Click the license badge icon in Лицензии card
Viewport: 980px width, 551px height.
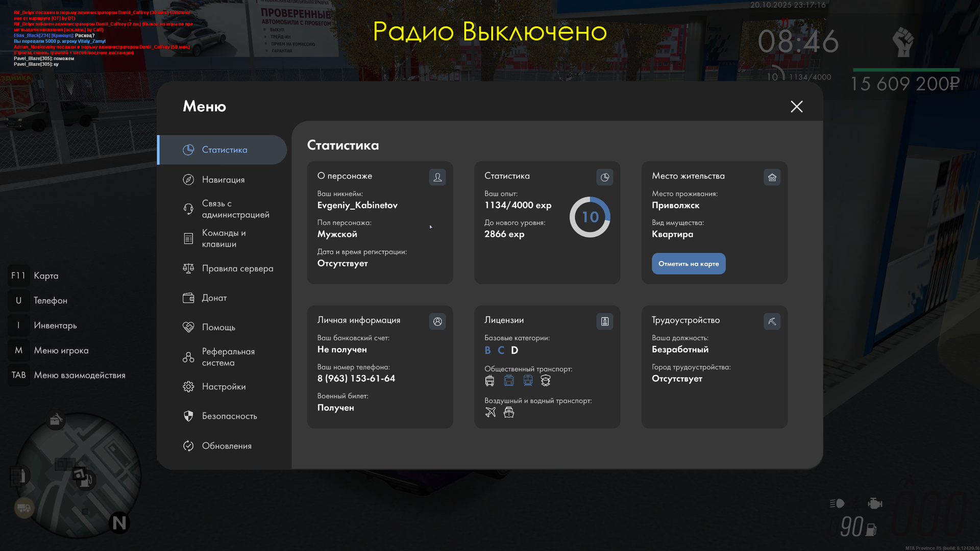[605, 321]
